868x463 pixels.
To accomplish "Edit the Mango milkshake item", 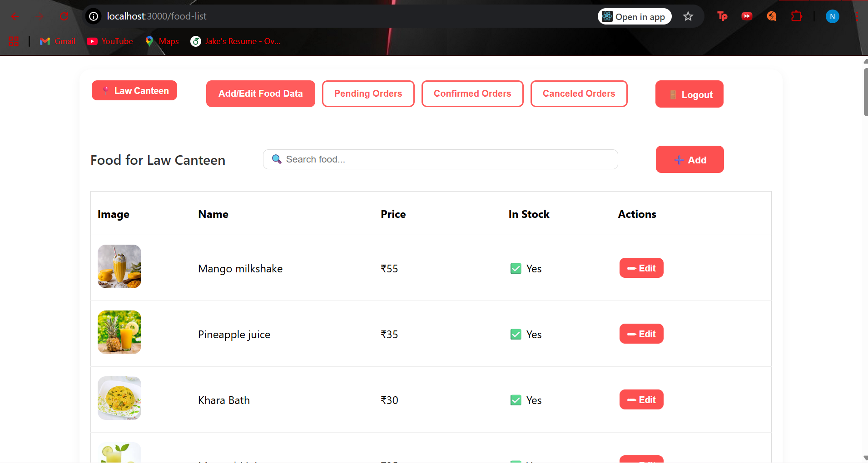I will (641, 268).
